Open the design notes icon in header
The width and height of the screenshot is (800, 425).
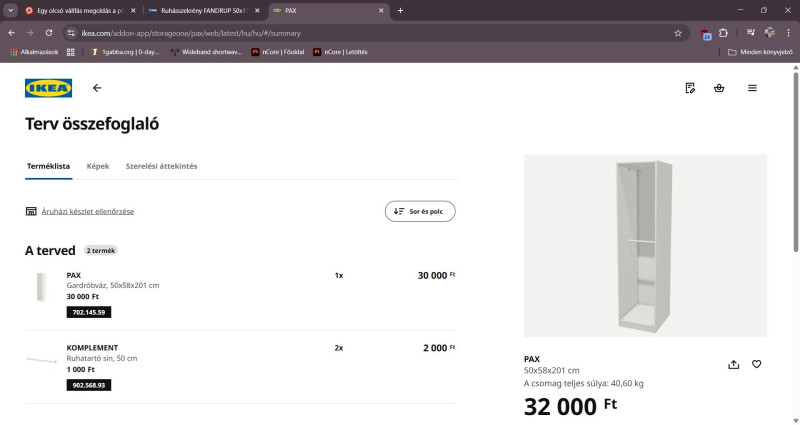[690, 88]
